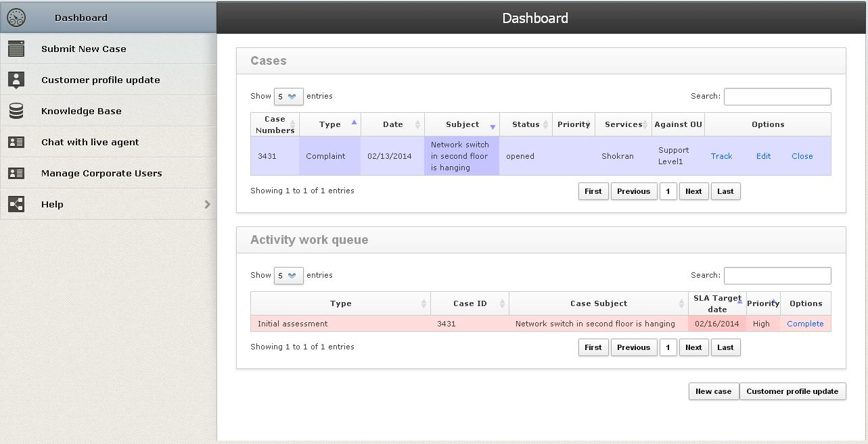Click the Help share-style icon
Screen dimensions: 868x444
[x=16, y=204]
